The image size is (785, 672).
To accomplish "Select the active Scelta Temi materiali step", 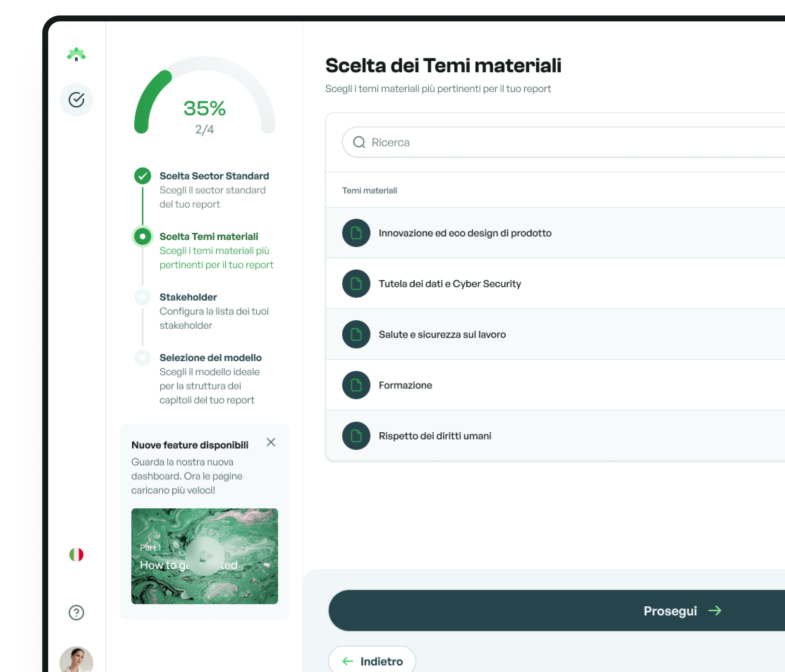I will pos(208,236).
